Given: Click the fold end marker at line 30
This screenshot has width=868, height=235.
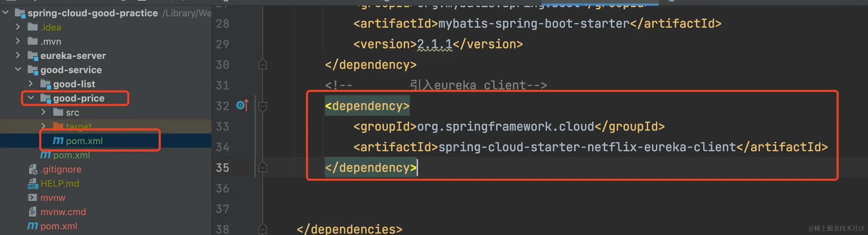Looking at the screenshot, I should point(263,64).
